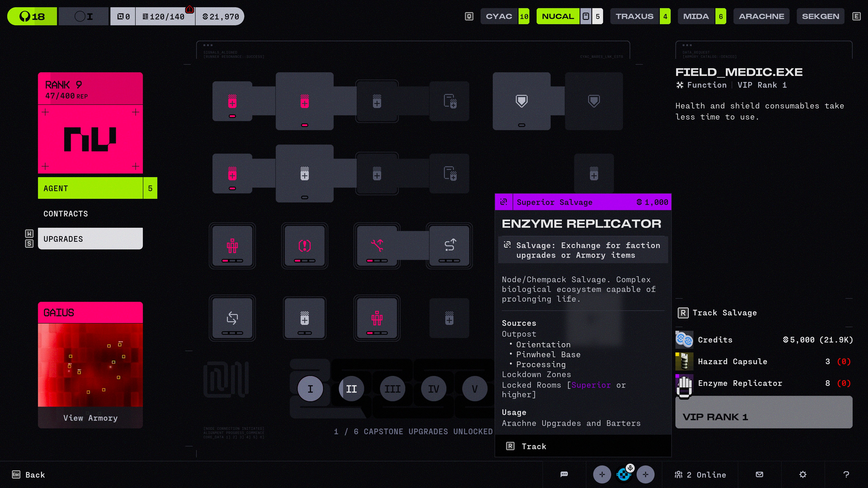Open the settings gear icon
The width and height of the screenshot is (868, 488).
point(803,474)
